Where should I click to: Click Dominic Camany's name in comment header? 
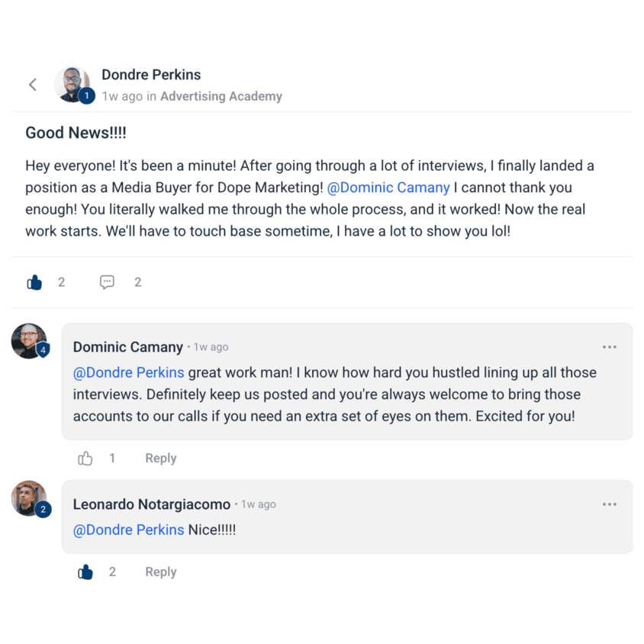(x=127, y=347)
